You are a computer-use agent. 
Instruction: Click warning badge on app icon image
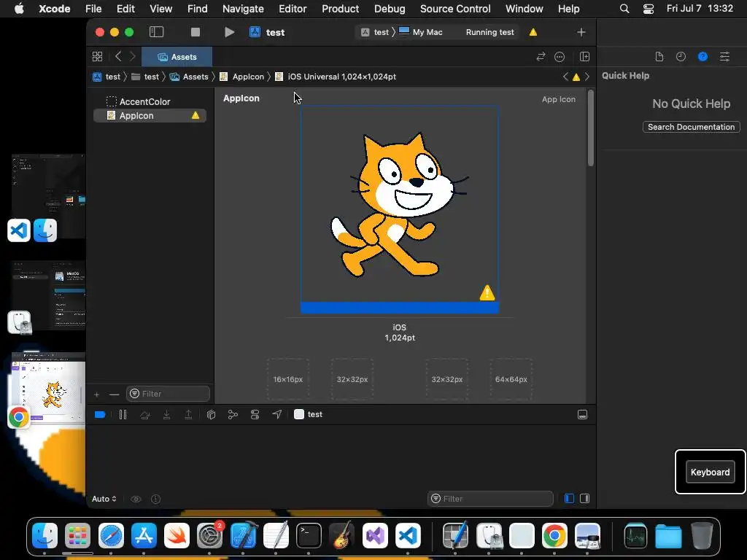tap(487, 292)
